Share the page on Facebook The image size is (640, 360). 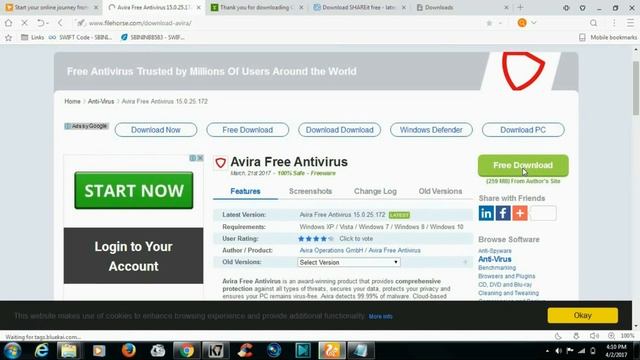point(503,213)
